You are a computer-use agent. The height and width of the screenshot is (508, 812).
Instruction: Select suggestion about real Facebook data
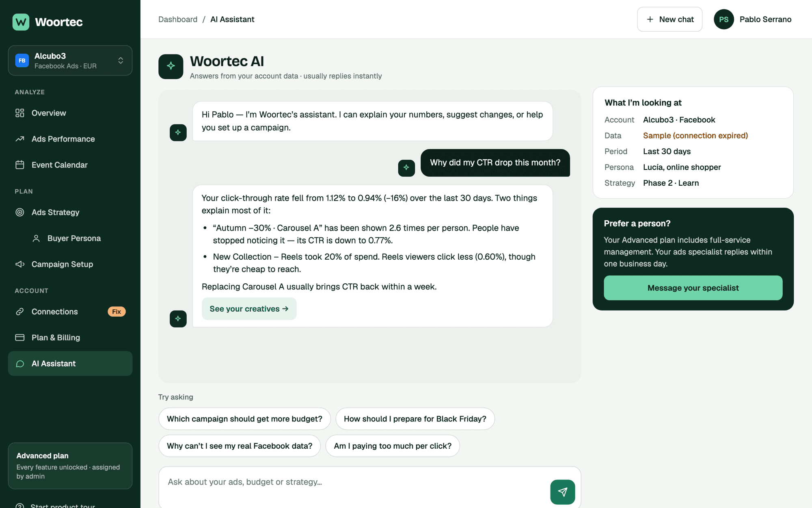pos(240,446)
